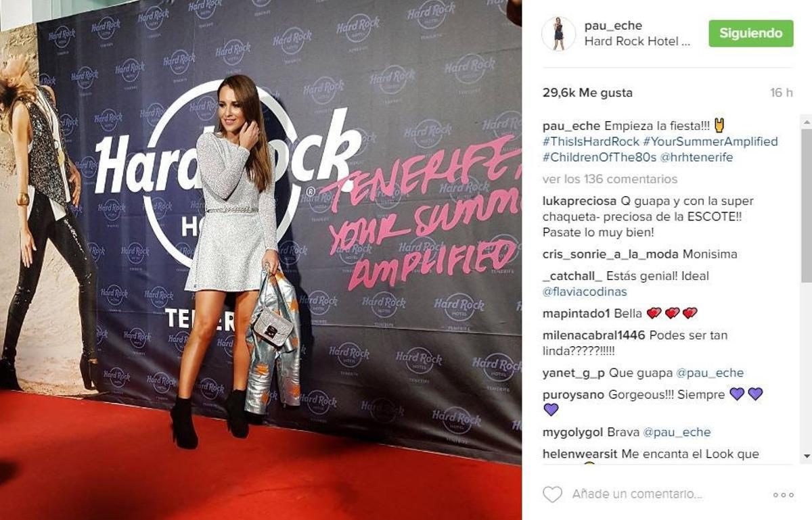Open the three-dots more options menu
This screenshot has height=520, width=812.
[x=783, y=495]
